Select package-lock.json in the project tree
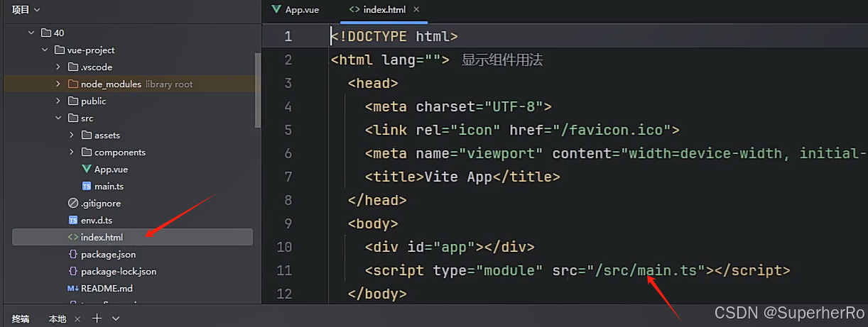Image resolution: width=868 pixels, height=327 pixels. click(x=119, y=271)
